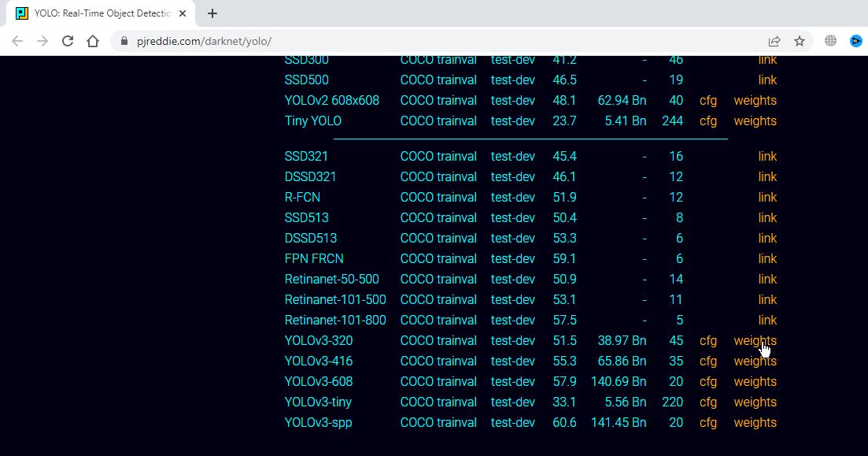Open the link for SSD300
The height and width of the screenshot is (456, 868).
(x=767, y=59)
